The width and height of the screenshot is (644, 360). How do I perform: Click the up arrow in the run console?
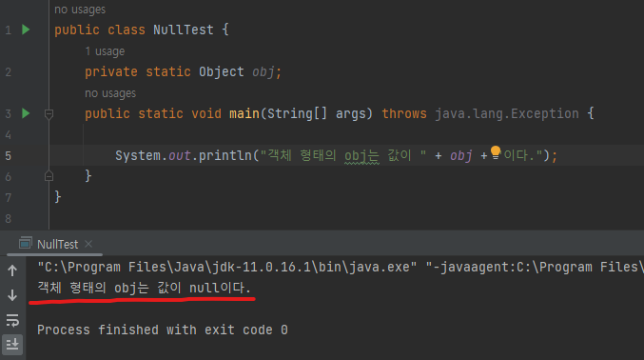click(12, 270)
